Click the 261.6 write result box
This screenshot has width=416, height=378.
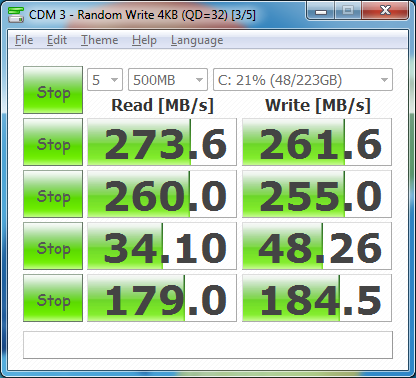point(317,142)
